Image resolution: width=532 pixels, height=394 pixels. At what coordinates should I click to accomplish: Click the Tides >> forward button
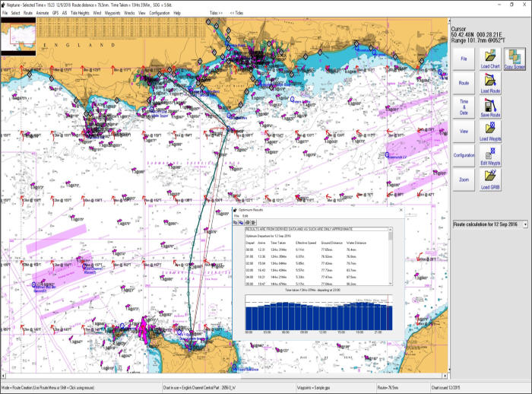(217, 13)
